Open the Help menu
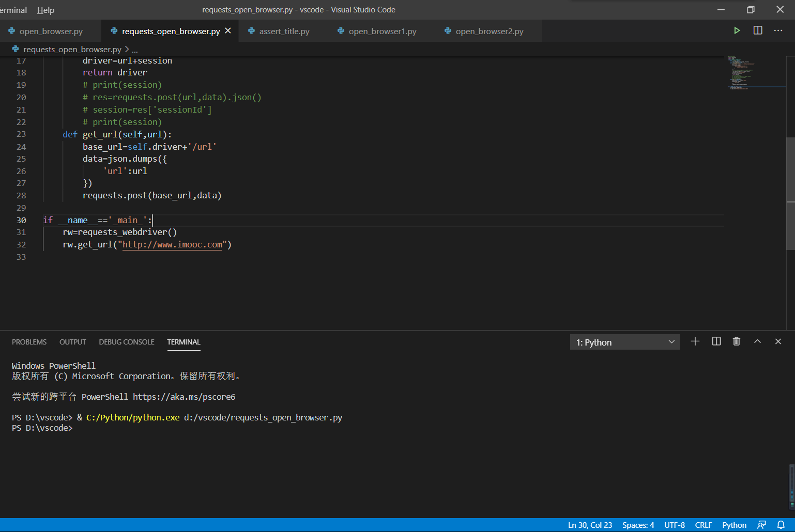 coord(45,10)
